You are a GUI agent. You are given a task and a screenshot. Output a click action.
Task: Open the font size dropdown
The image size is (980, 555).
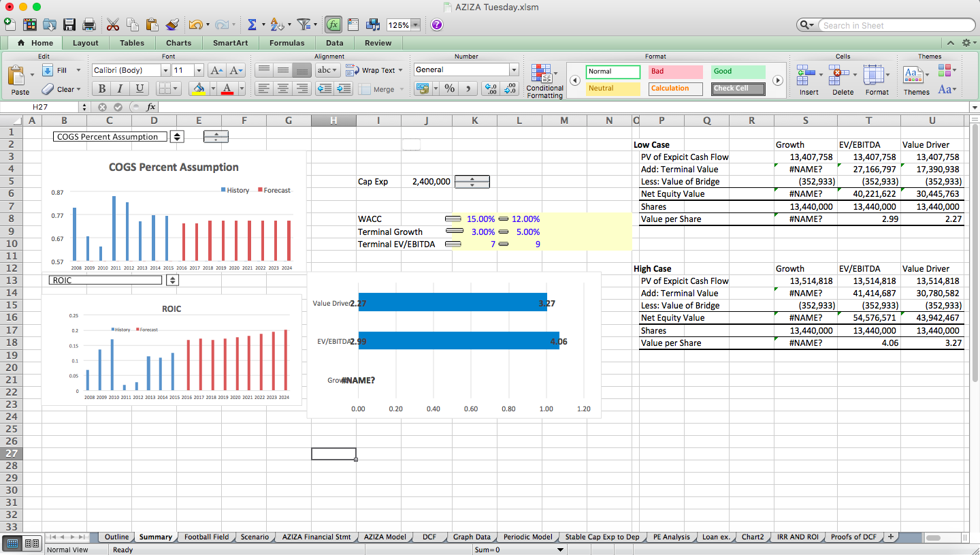point(198,69)
